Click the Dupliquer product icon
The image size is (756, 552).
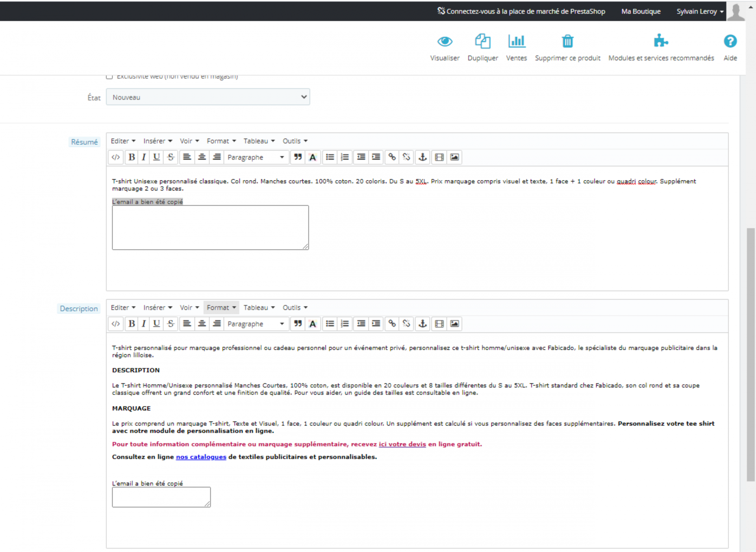[x=483, y=41]
